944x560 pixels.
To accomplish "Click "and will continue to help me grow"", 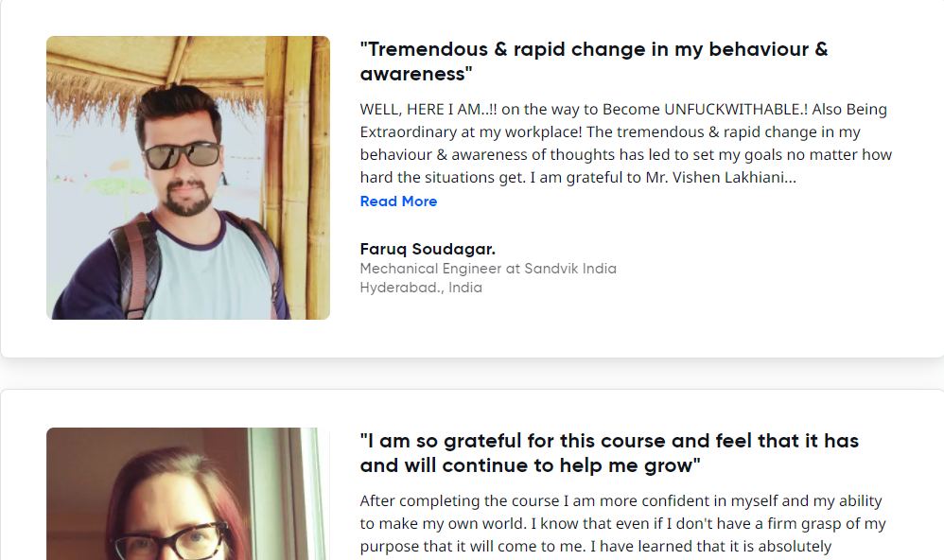I will (x=530, y=465).
